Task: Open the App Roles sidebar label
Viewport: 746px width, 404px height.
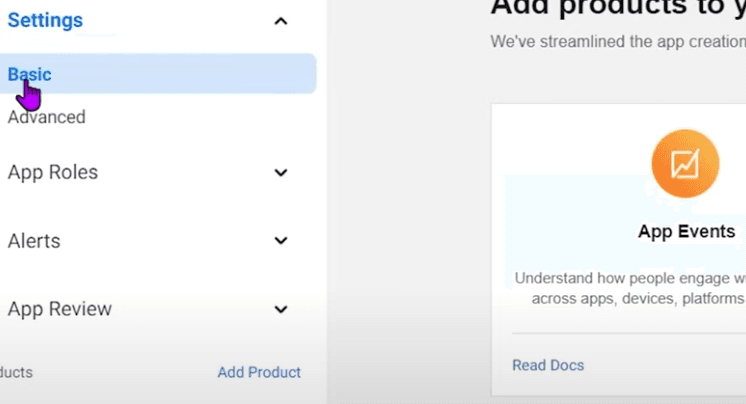Action: (53, 172)
